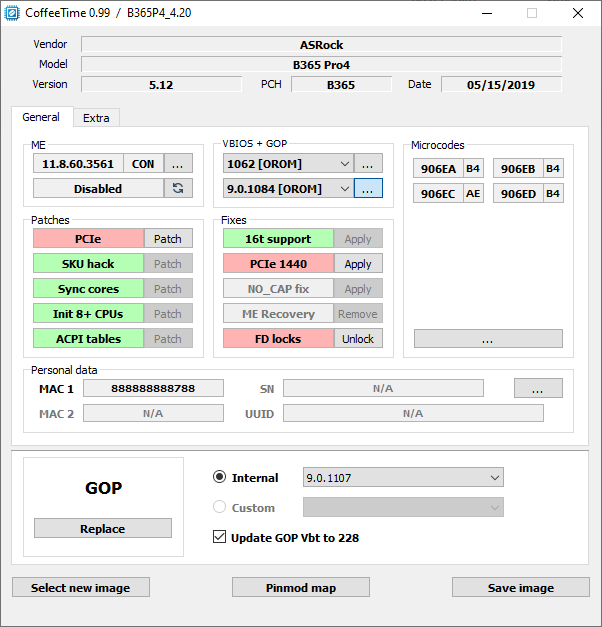Switch to the Extra tab
Viewport: 602px width, 627px height.
[x=96, y=118]
